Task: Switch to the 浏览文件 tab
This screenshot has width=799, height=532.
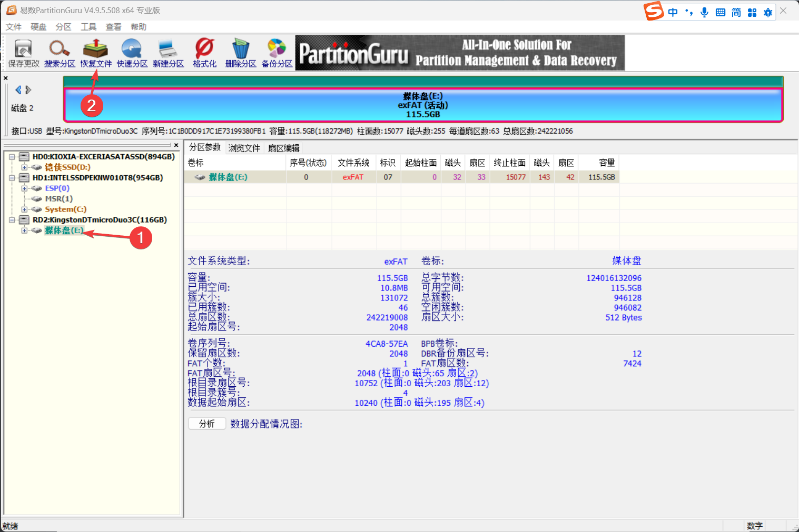Action: click(x=244, y=148)
